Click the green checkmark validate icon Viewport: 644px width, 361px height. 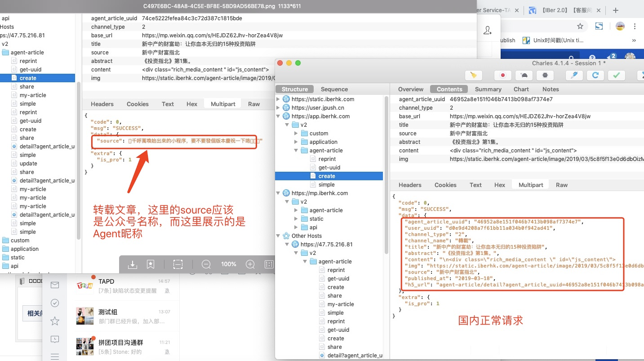coord(617,75)
